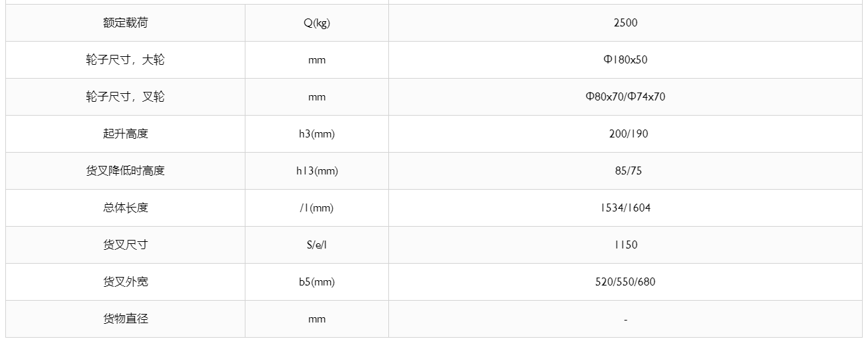Select the 520/550/680 fork width value
This screenshot has height=343, width=868.
(x=625, y=282)
